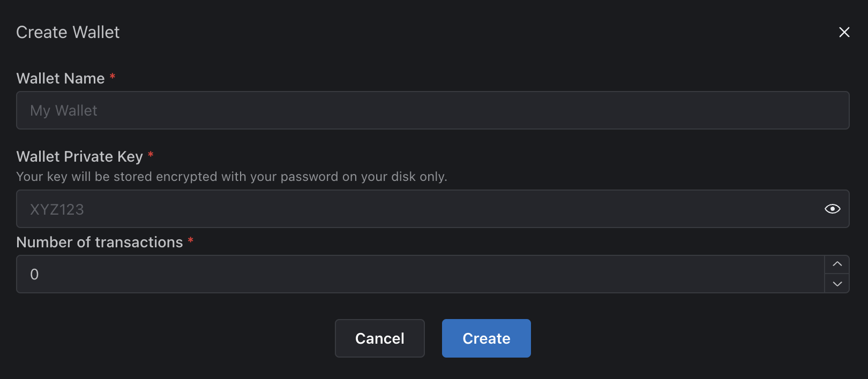This screenshot has height=379, width=868.
Task: Decrease number of transactions with down arrow
Action: 837,284
